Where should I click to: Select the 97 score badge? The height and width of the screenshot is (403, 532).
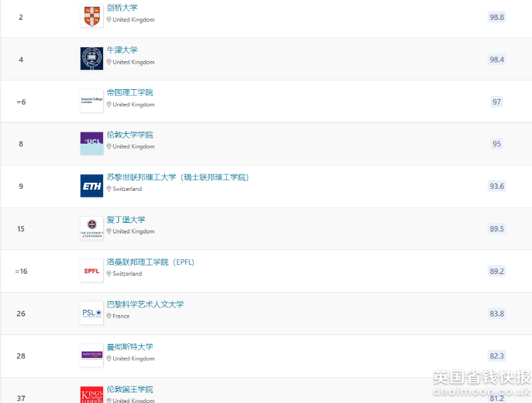[497, 102]
